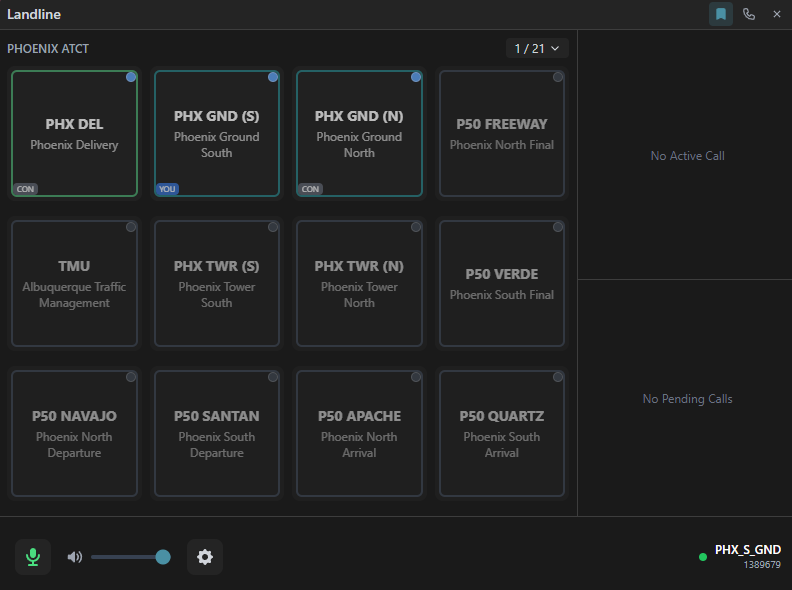
Task: Close the Landline window
Action: [777, 14]
